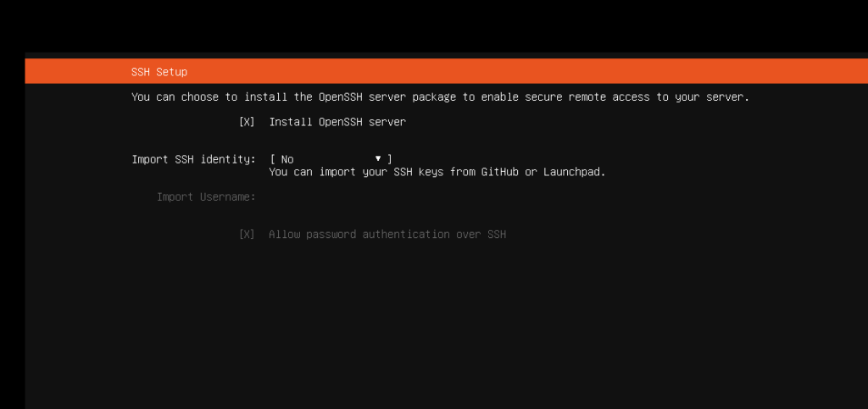868x409 pixels.
Task: Click the opening bracket of identity dropdown
Action: click(273, 159)
